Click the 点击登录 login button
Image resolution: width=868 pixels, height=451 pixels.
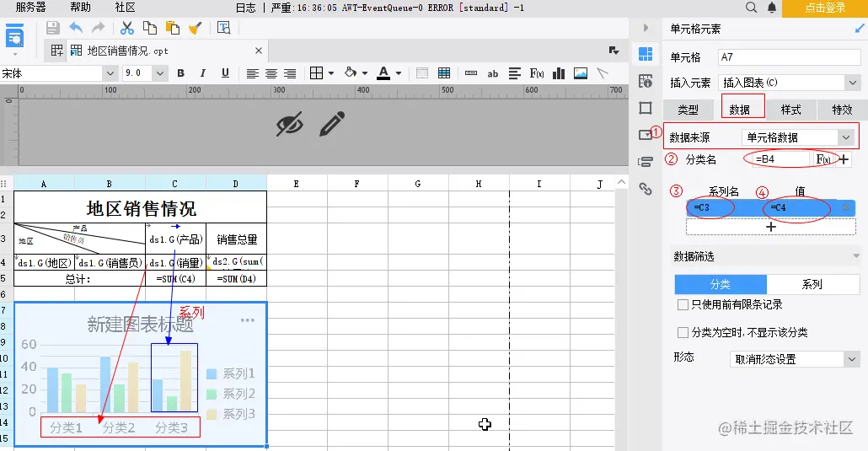825,8
